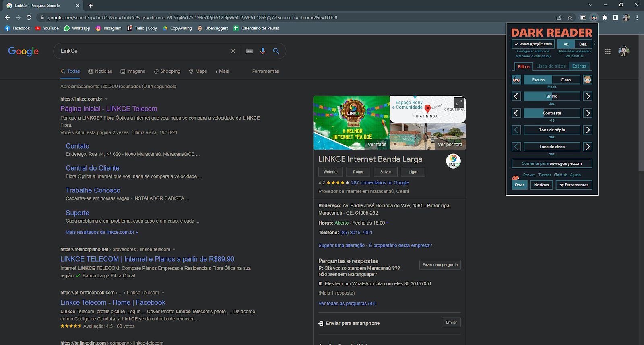Open dropdown arrow next to linkce.com.br URL
This screenshot has width=644, height=345.
coord(106,99)
